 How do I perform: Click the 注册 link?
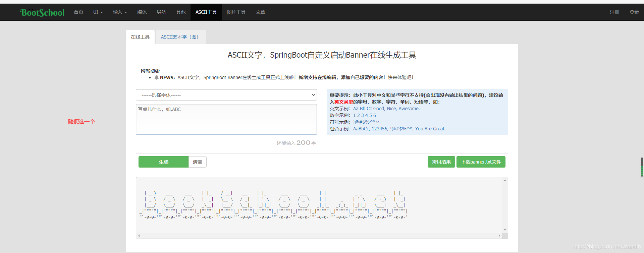614,12
